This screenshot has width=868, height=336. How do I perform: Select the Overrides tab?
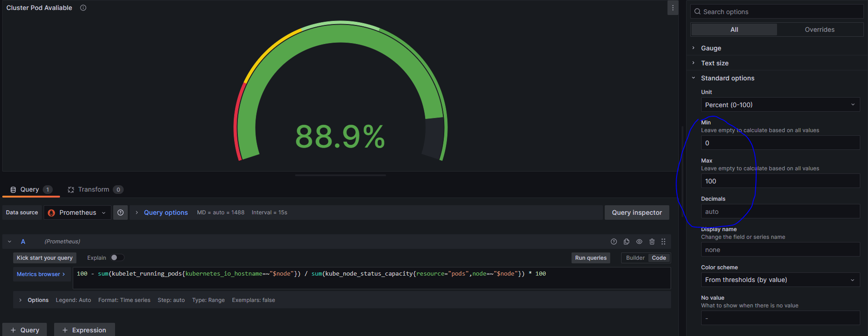pyautogui.click(x=819, y=30)
